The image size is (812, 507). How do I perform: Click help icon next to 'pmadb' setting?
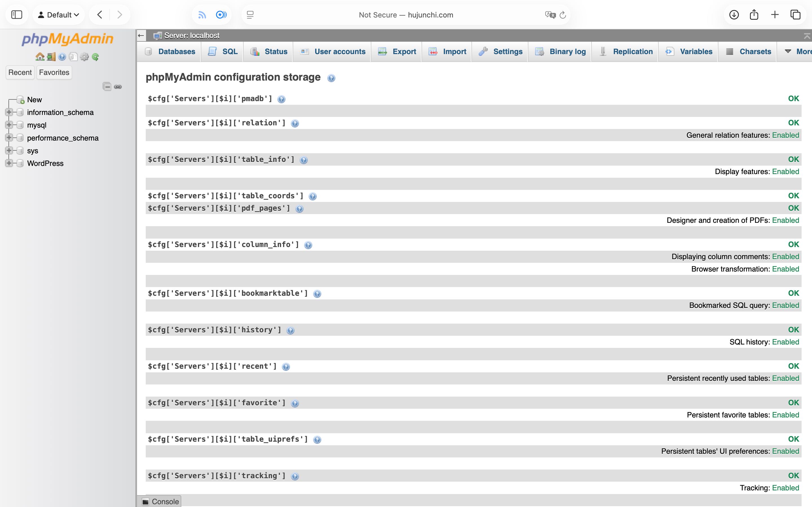[281, 99]
